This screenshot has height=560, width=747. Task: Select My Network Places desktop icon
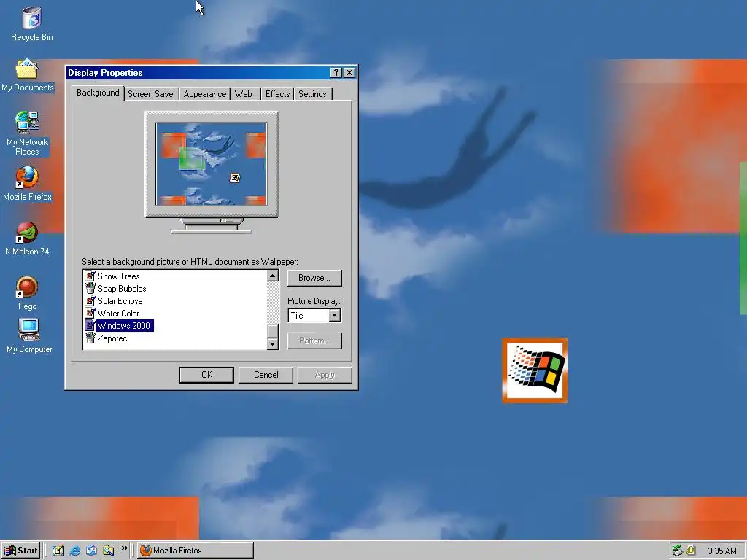click(27, 133)
